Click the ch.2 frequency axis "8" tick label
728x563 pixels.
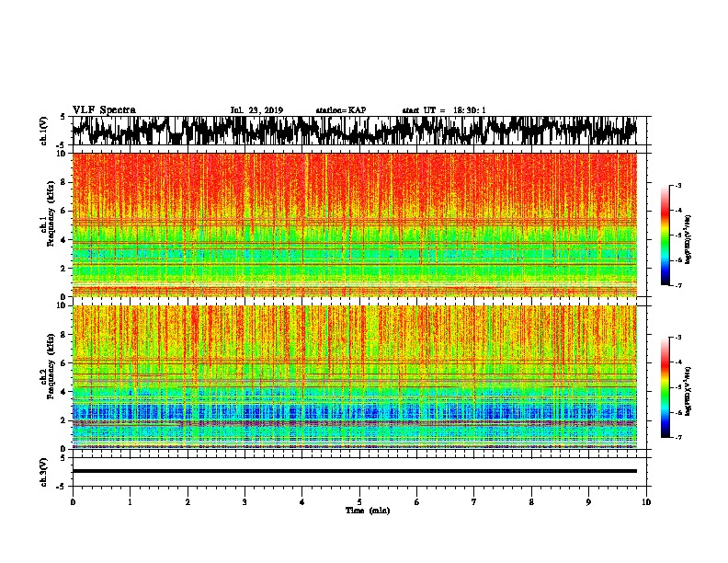pyautogui.click(x=63, y=335)
